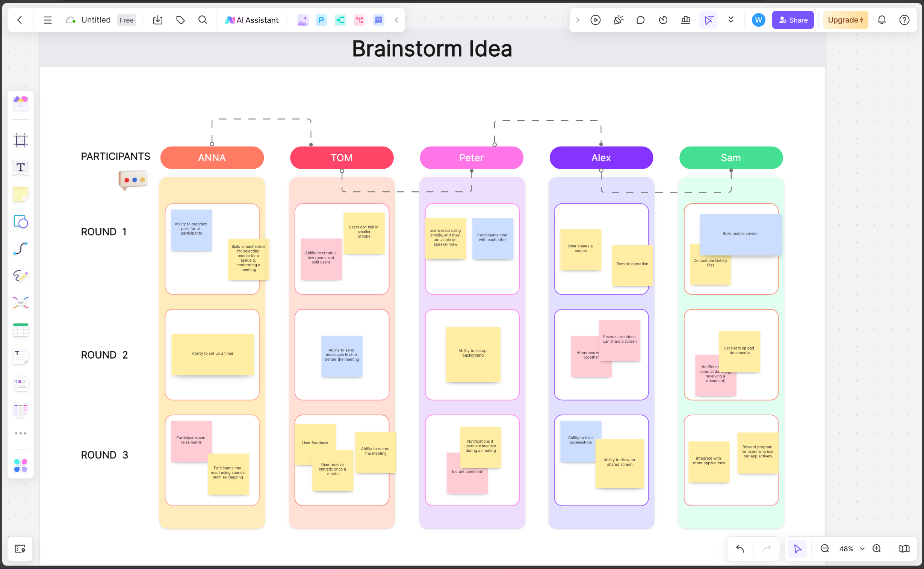Click the shapes tool in left sidebar

[20, 221]
